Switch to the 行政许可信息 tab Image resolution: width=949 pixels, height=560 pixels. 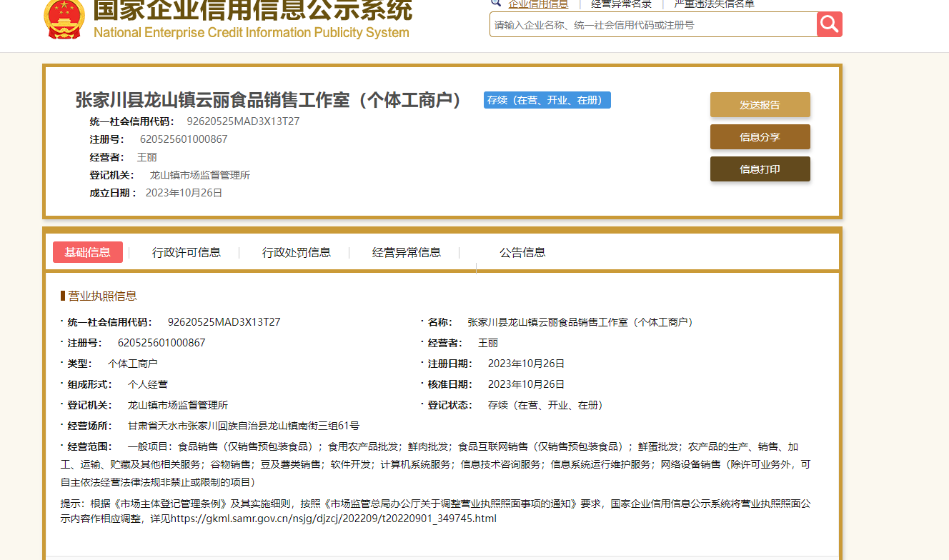pyautogui.click(x=187, y=252)
